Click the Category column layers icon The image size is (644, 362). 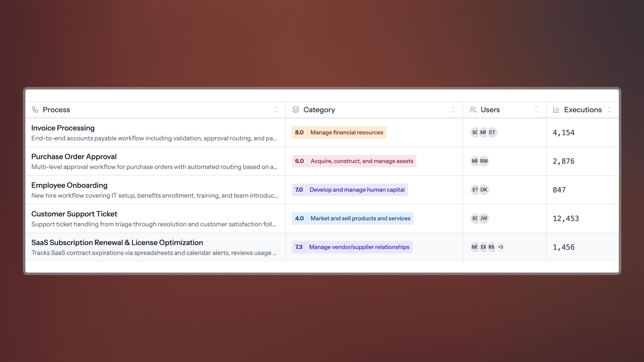[x=296, y=110]
